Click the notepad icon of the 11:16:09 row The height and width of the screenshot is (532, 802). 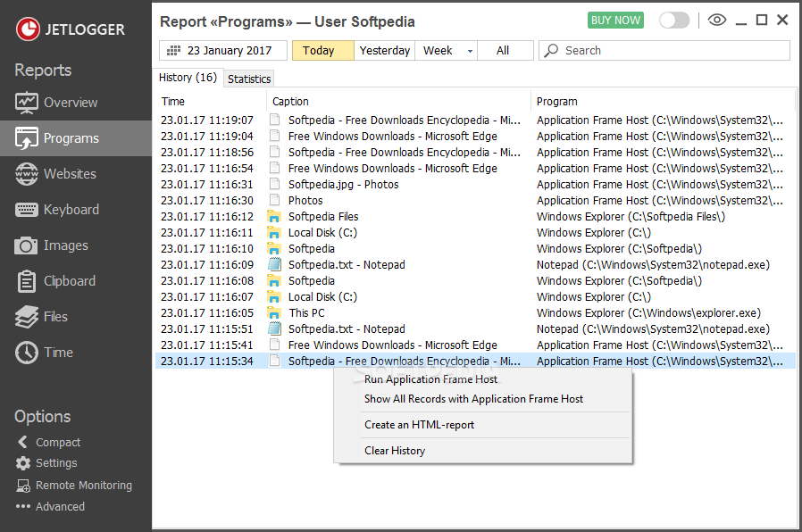[275, 265]
